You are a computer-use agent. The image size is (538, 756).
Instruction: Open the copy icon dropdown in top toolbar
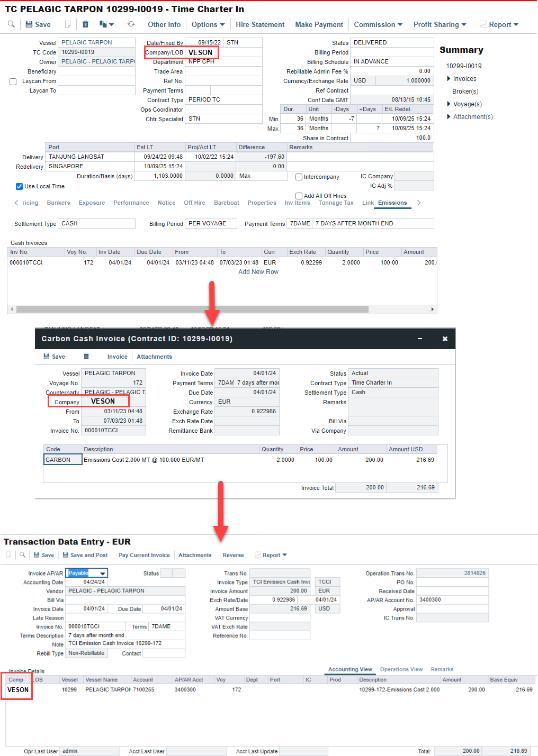tap(106, 24)
